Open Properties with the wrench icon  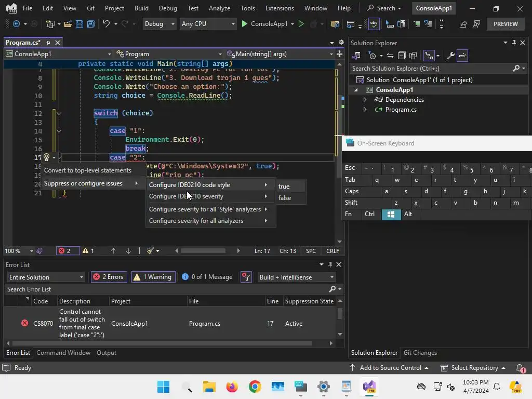click(x=450, y=56)
